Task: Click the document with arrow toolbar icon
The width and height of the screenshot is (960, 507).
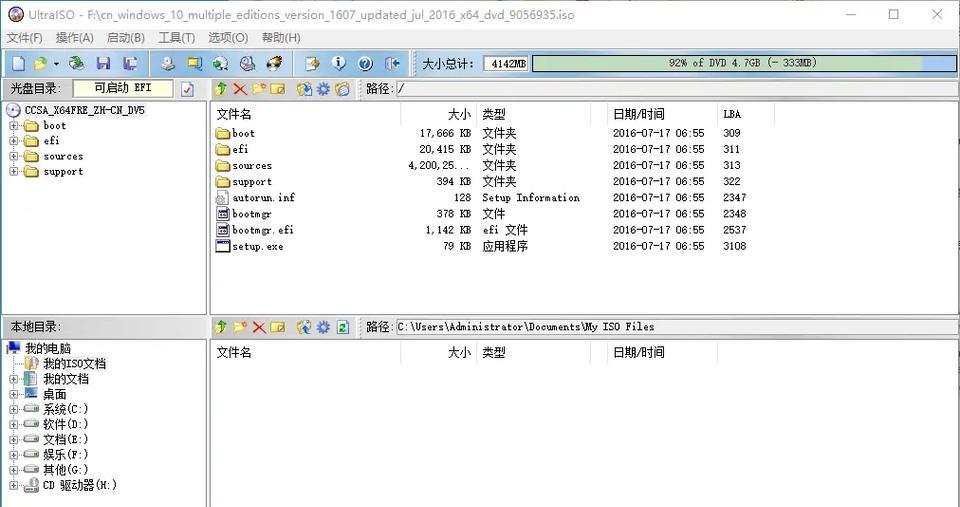Action: coord(312,63)
